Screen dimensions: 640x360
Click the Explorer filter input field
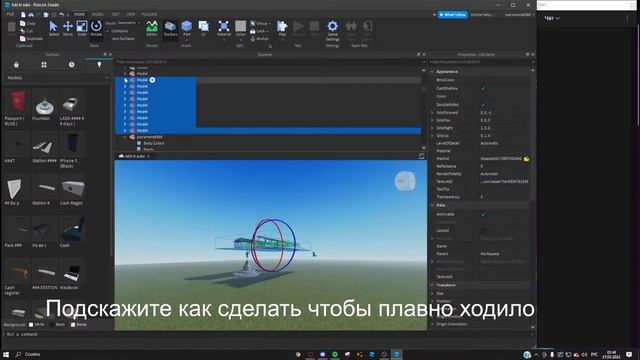click(269, 62)
